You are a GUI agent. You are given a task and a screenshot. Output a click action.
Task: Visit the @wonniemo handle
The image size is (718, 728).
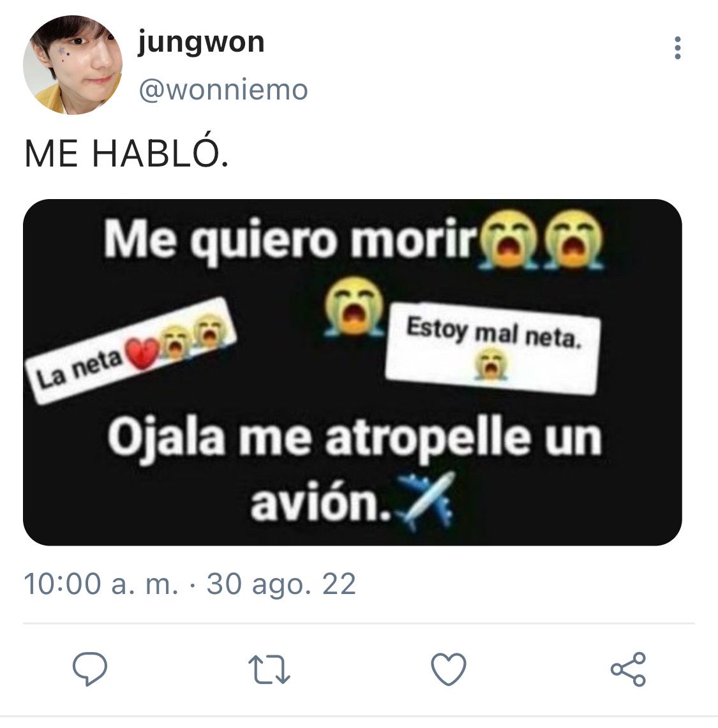point(223,89)
